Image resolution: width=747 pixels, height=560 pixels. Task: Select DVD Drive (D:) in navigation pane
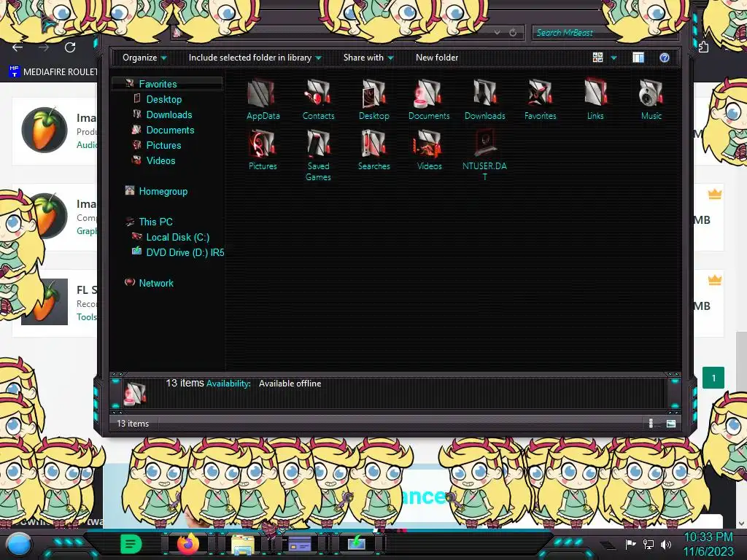pos(185,252)
